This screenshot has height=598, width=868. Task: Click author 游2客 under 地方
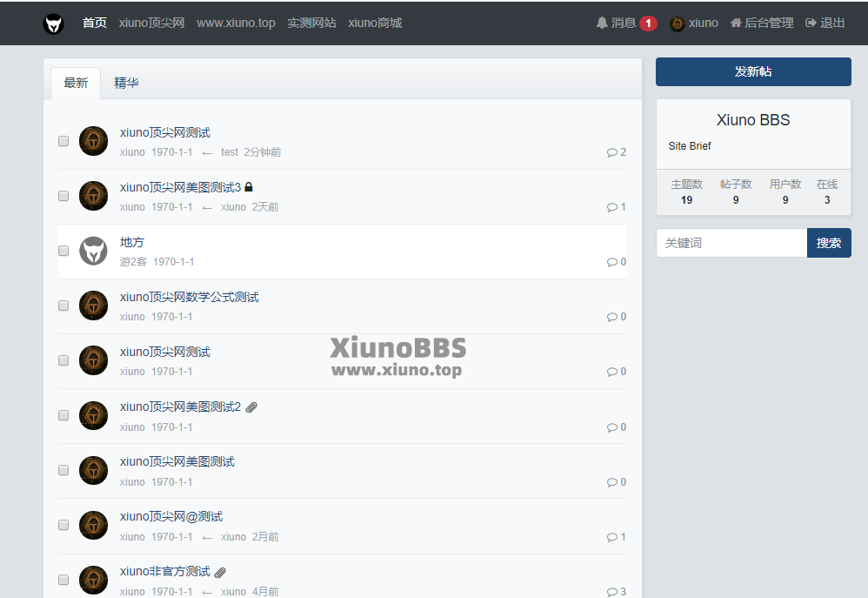point(133,262)
